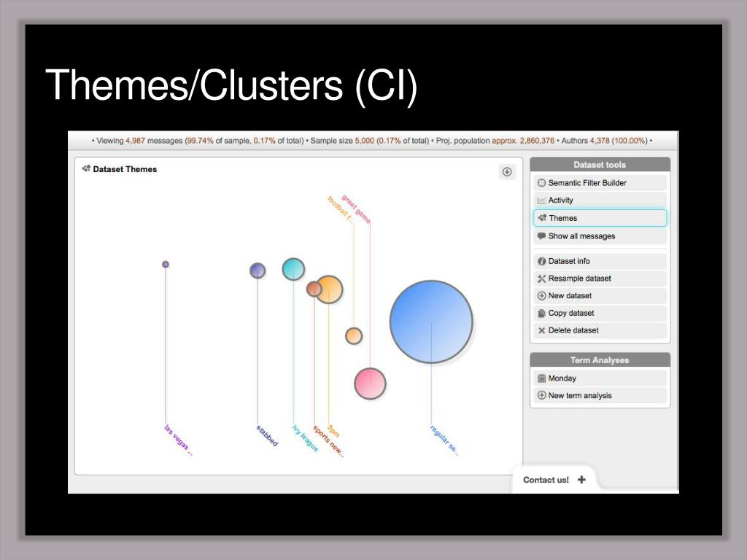Click the speech bubble icon for messages
Screen dimensions: 747x560
click(x=541, y=236)
